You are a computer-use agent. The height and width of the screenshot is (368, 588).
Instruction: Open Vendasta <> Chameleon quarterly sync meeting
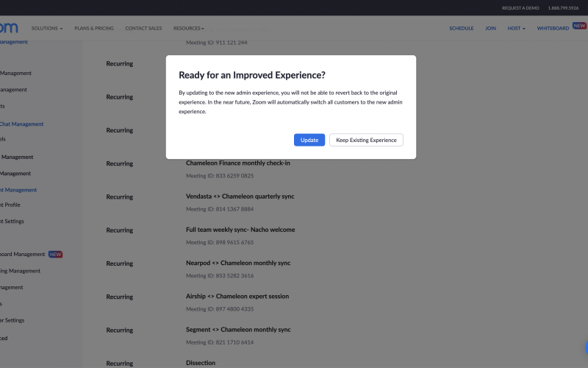[x=238, y=197]
